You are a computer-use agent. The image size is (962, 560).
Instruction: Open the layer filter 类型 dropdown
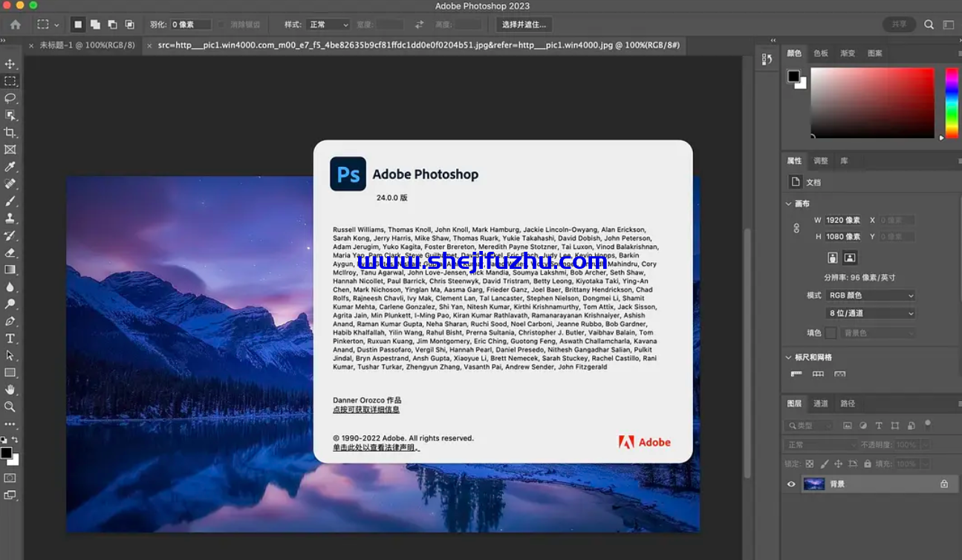(x=809, y=426)
